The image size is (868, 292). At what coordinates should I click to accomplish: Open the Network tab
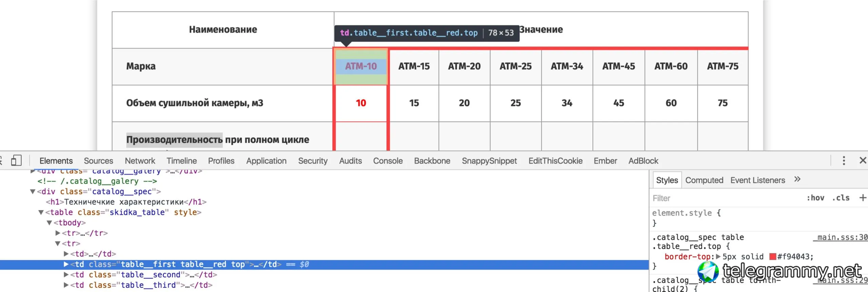(140, 161)
